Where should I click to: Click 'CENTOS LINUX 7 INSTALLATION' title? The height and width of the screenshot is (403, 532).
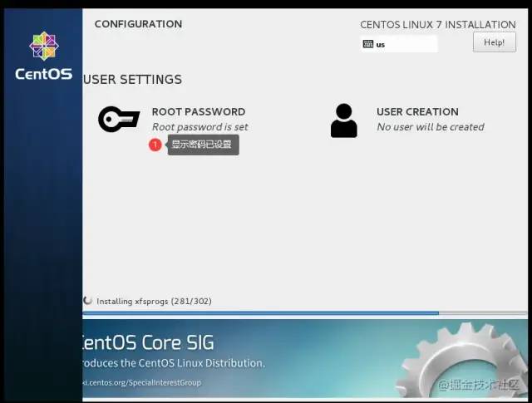click(x=438, y=25)
